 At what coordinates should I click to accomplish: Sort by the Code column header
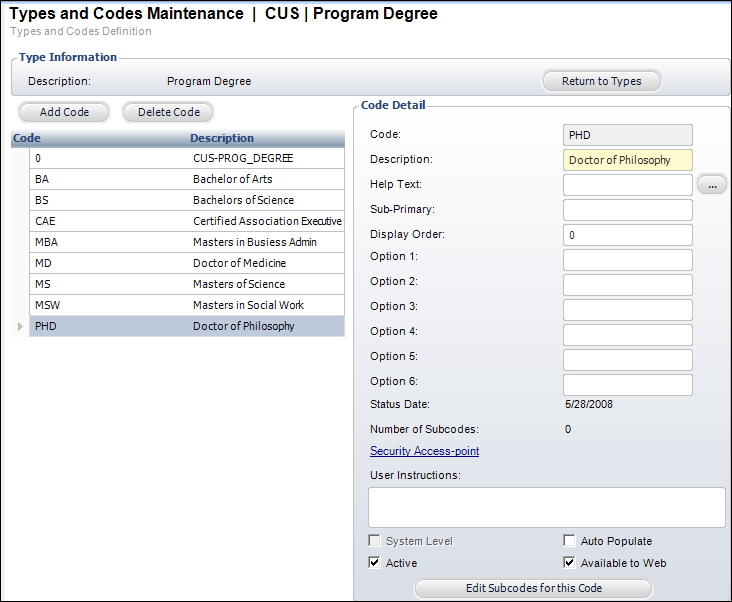click(x=27, y=138)
